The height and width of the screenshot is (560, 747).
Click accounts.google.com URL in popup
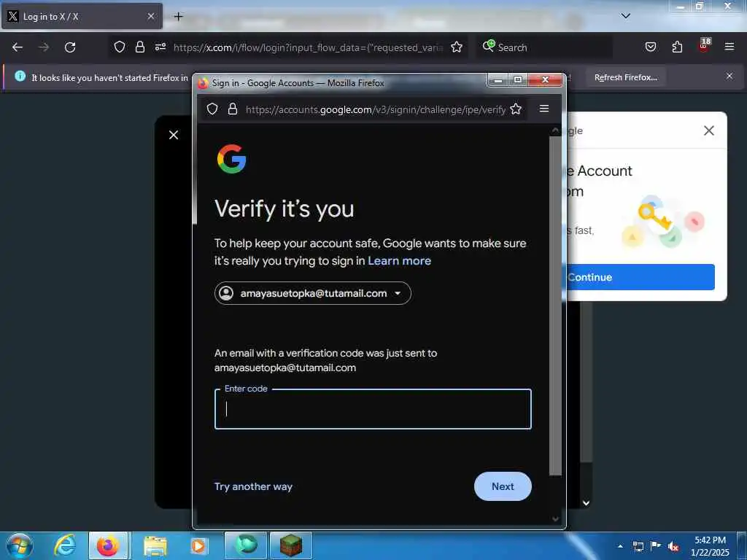pyautogui.click(x=376, y=109)
